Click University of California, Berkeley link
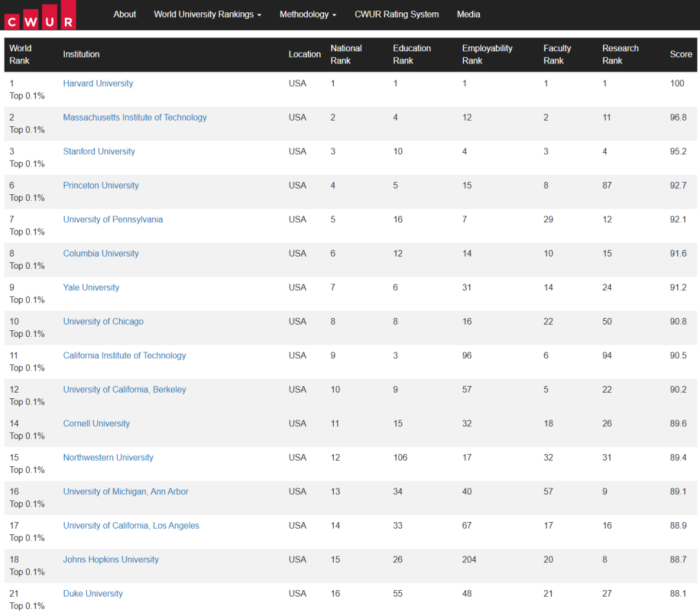The width and height of the screenshot is (700, 616). (124, 389)
